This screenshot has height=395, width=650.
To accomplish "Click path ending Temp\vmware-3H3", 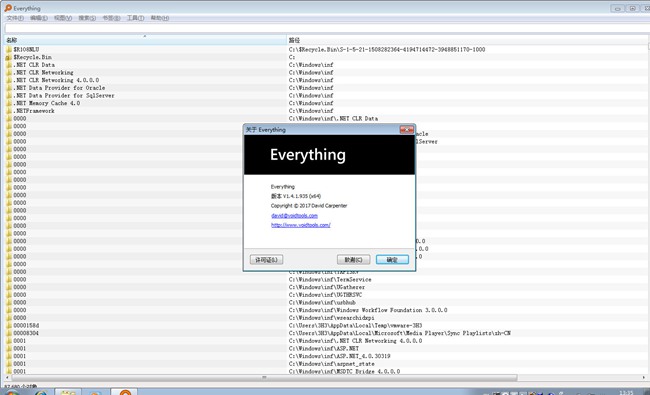I will (355, 325).
